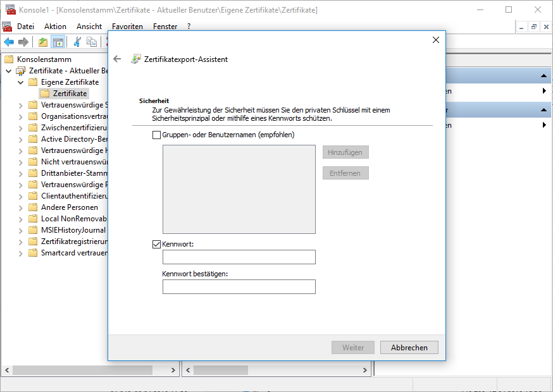
Task: Click the Copy toolbar icon
Action: [x=92, y=42]
